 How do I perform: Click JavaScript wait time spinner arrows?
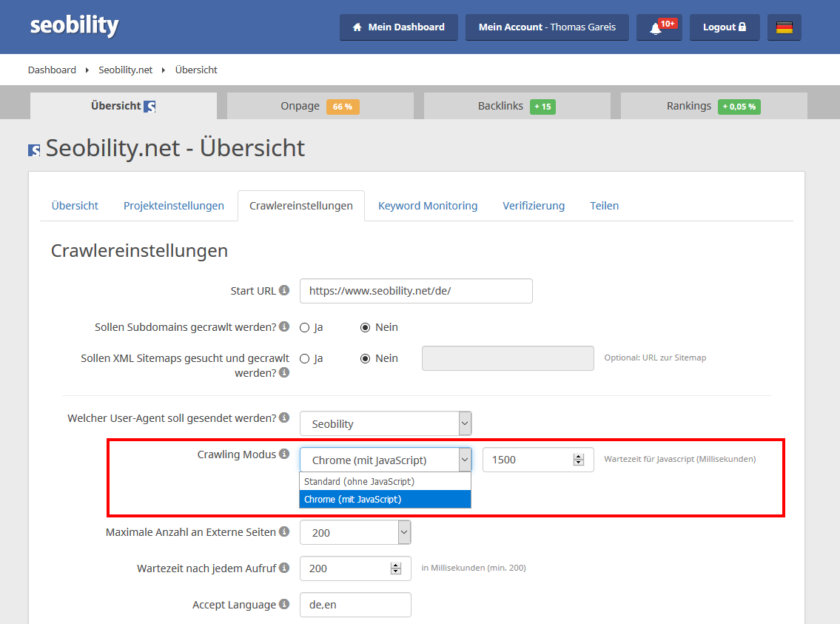click(579, 460)
